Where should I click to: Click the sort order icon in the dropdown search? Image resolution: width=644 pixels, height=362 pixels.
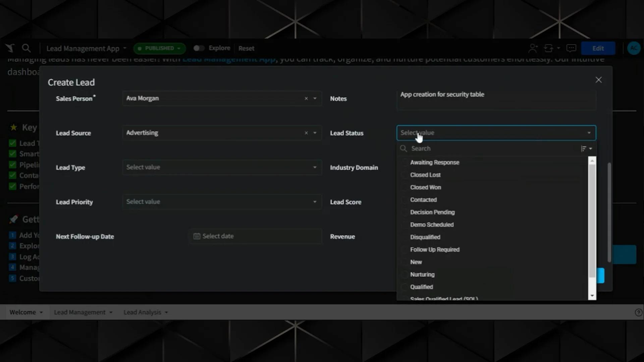[586, 148]
